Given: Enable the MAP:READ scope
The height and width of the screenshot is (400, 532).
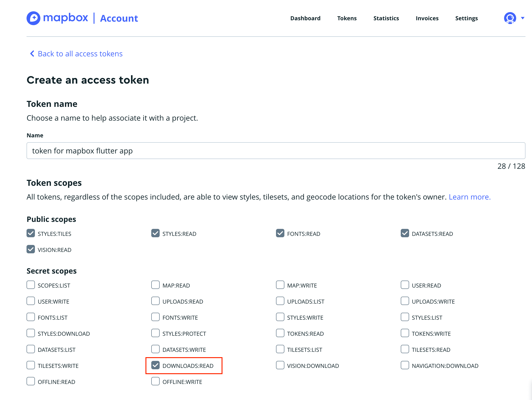Looking at the screenshot, I should (155, 285).
